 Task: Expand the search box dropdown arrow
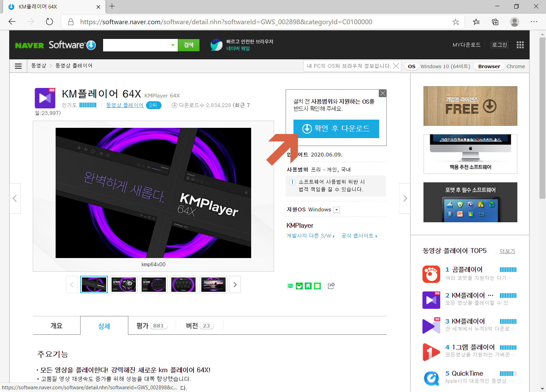173,45
